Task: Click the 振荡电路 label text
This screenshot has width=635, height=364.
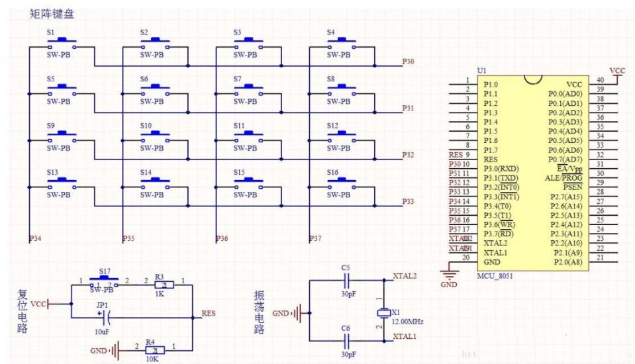Action: coord(259,312)
